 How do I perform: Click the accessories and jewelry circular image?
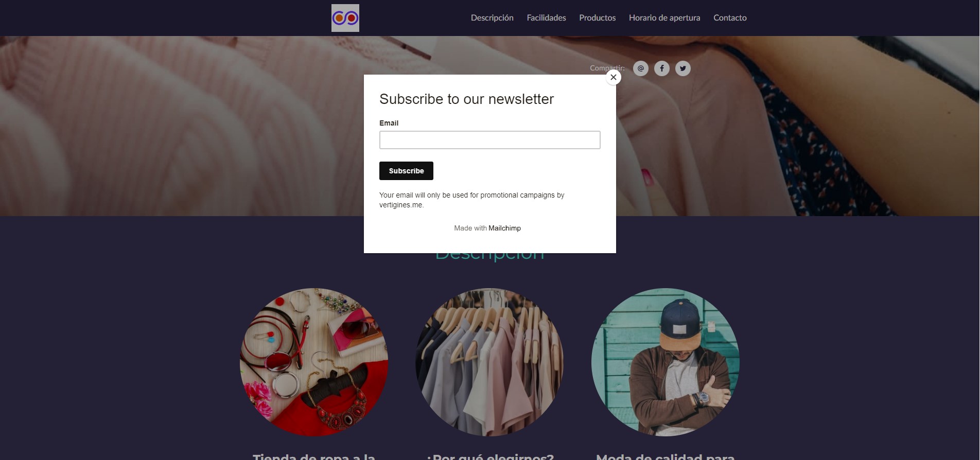313,362
